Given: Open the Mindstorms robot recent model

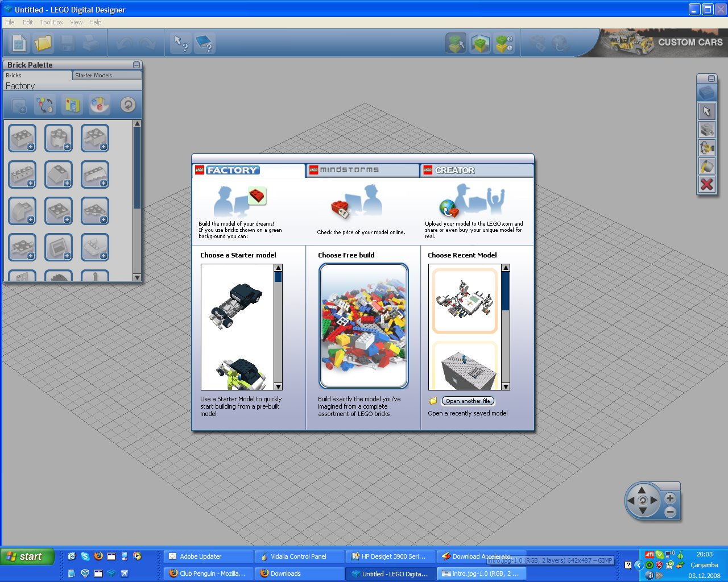Looking at the screenshot, I should coord(465,301).
